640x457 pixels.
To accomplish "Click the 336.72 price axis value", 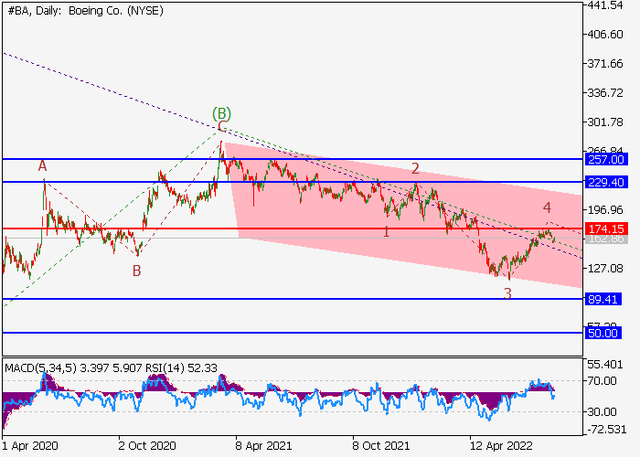I will (x=605, y=93).
